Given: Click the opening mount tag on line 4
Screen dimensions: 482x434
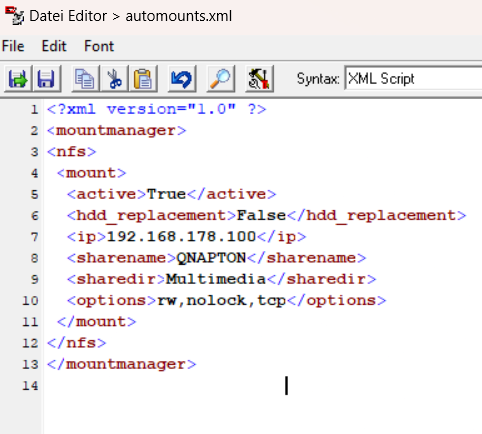Looking at the screenshot, I should (91, 173).
